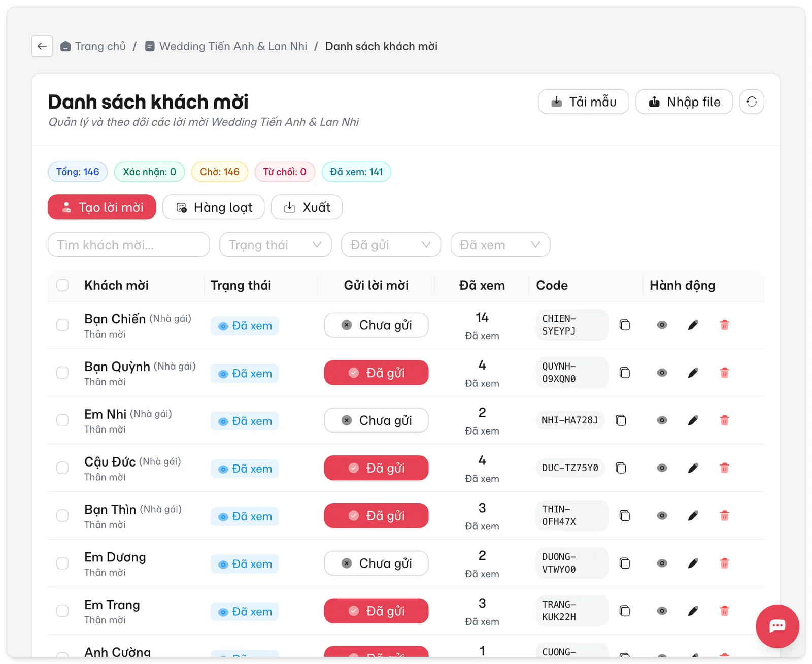
Task: Edit Cậu Đức with the pencil icon
Action: [693, 468]
